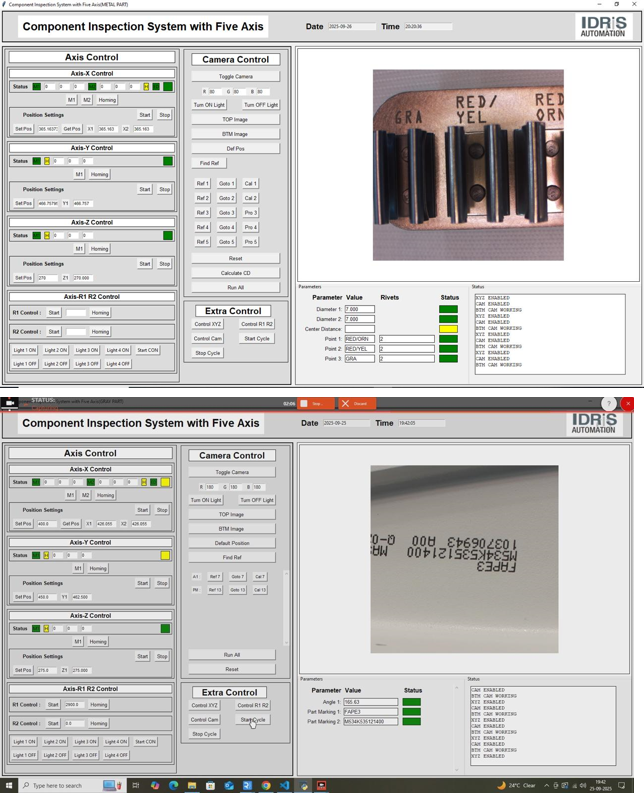Viewport: 644px width, 793px height.
Task: Click the Discard button in recording bar
Action: (354, 404)
